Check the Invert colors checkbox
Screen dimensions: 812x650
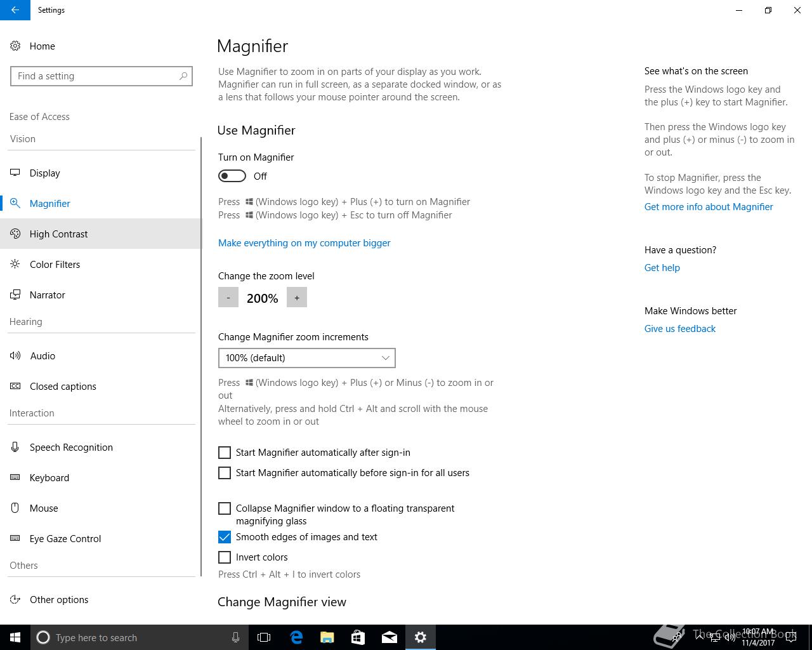click(x=225, y=557)
